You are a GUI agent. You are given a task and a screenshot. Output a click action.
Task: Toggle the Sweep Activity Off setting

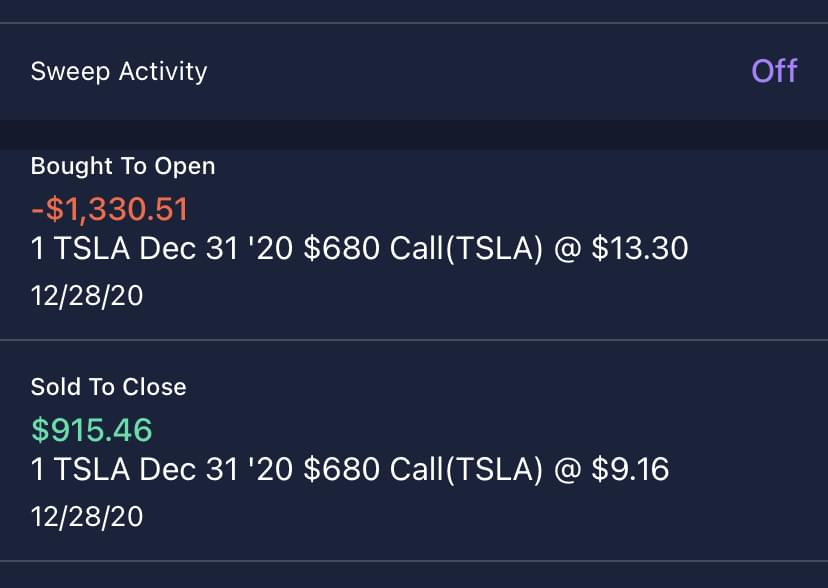click(774, 71)
